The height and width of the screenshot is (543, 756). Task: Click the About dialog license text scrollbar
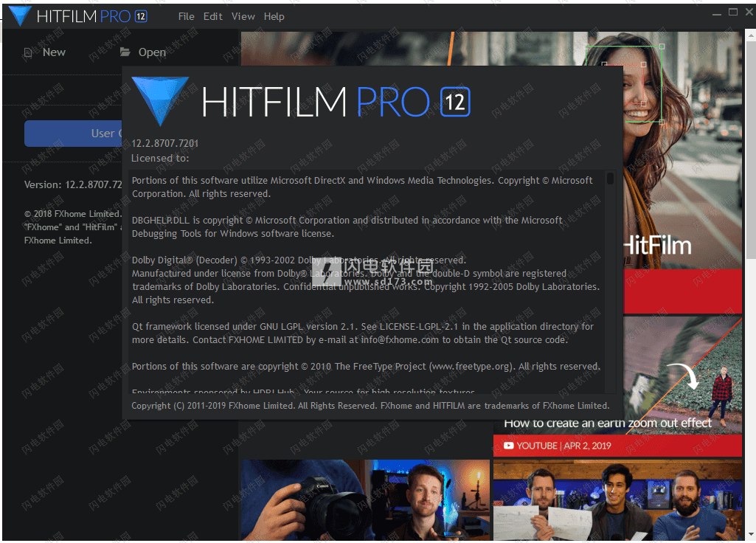(x=610, y=179)
